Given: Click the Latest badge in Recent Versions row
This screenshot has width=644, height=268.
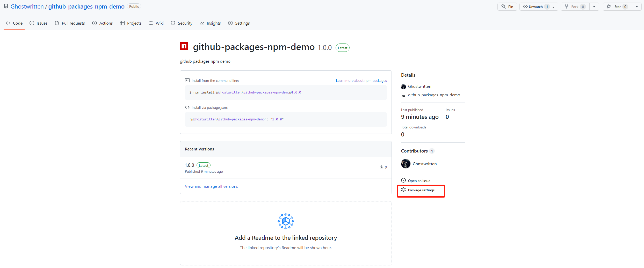Looking at the screenshot, I should pos(204,165).
